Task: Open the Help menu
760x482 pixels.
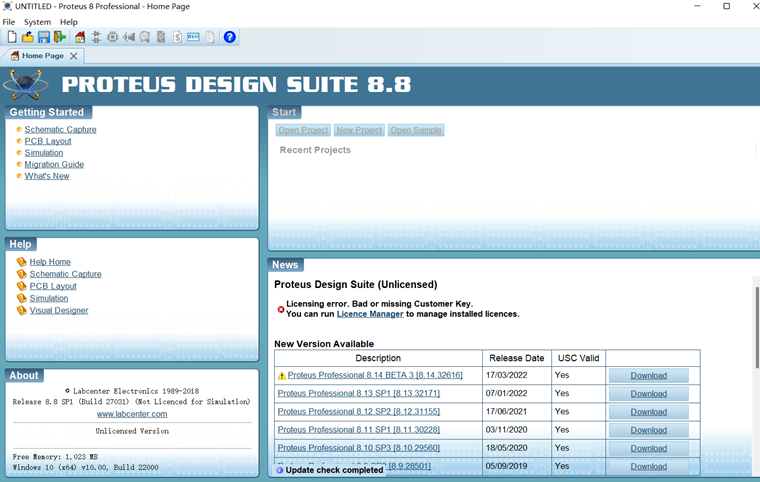Action: 69,22
